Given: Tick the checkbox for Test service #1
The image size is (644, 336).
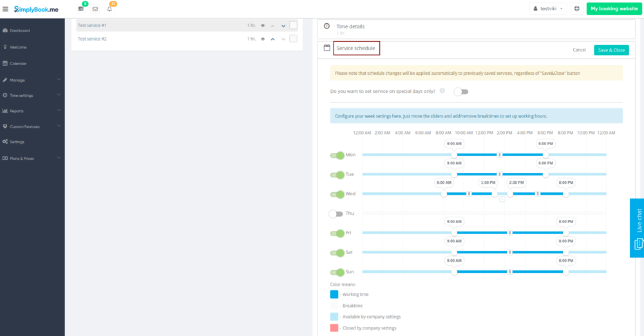Looking at the screenshot, I should (293, 25).
